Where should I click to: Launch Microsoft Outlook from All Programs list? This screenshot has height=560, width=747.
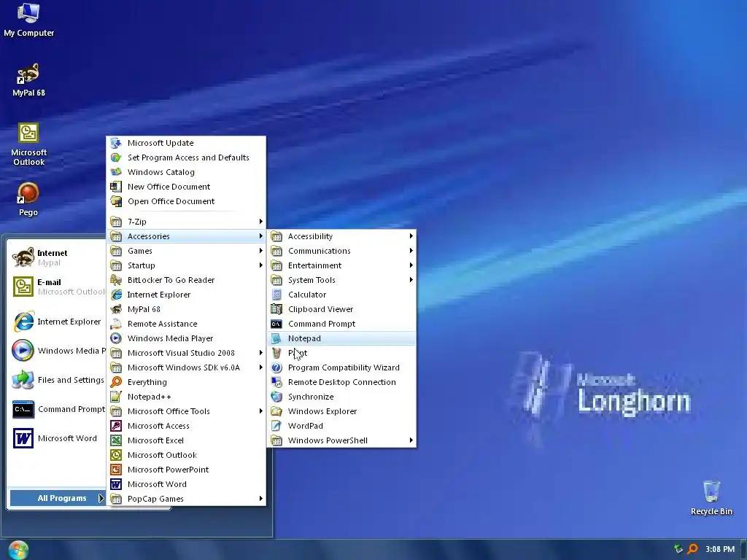pos(186,455)
